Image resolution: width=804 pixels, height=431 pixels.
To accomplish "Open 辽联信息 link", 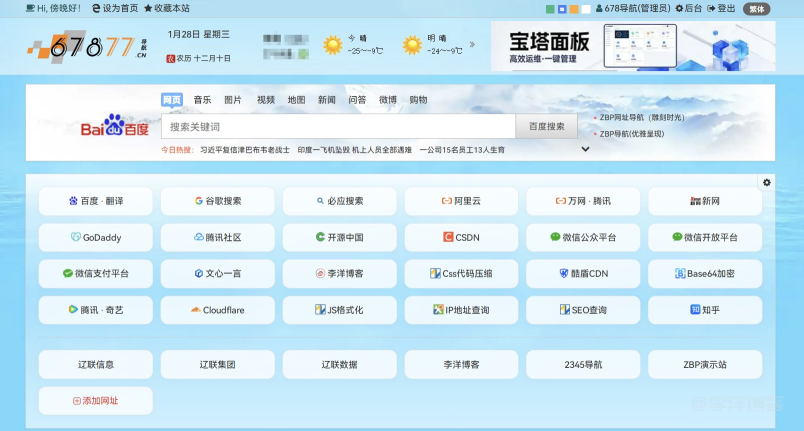I will 95,364.
